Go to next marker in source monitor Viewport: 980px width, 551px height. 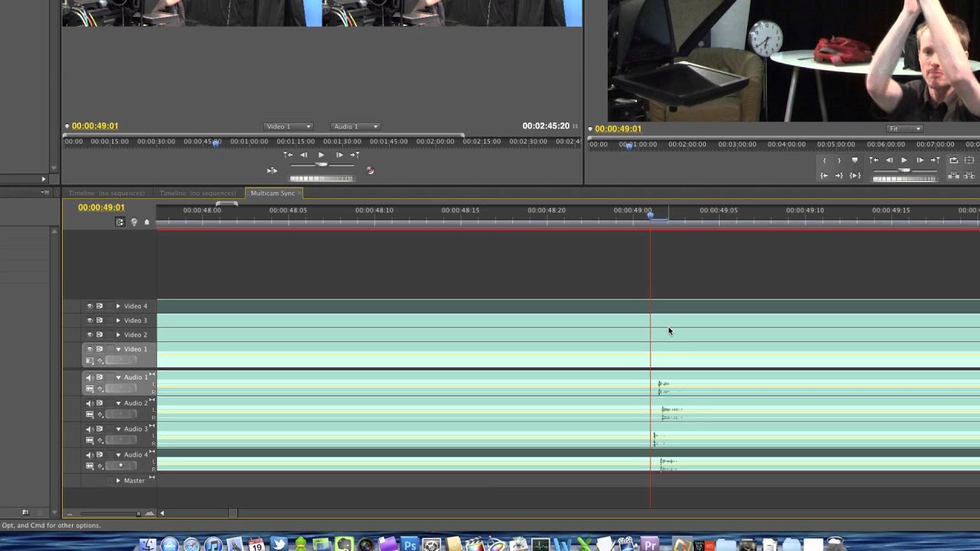tap(354, 155)
